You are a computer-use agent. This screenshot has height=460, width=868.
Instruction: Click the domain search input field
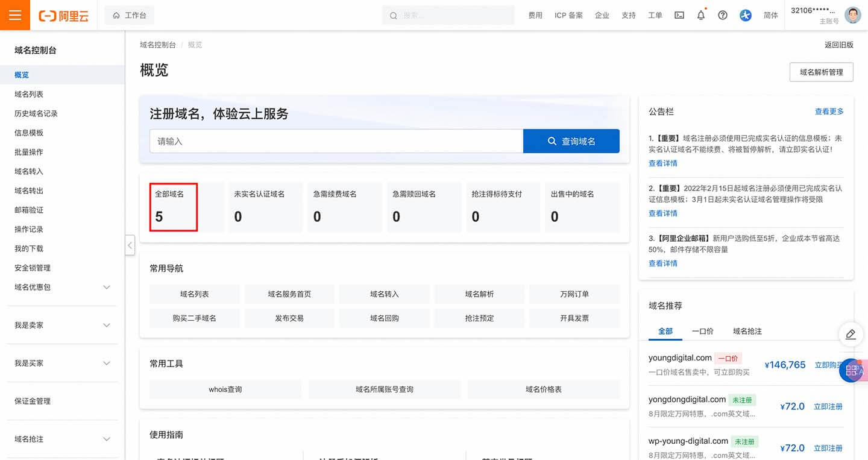[x=336, y=141]
